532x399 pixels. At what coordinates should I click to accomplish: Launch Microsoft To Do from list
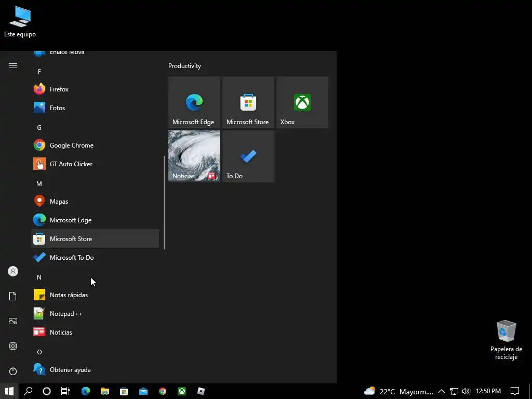pyautogui.click(x=95, y=258)
